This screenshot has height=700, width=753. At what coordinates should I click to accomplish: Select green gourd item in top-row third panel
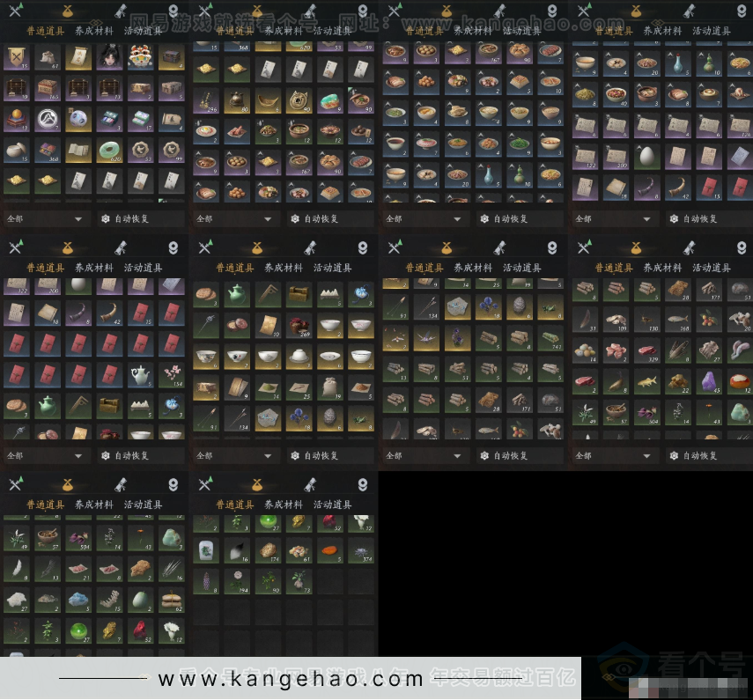tap(520, 175)
